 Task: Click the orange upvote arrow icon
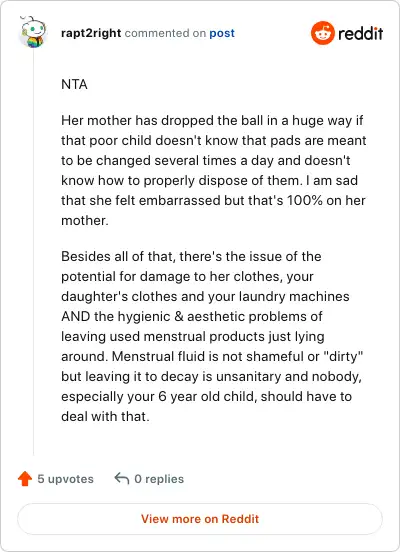click(x=25, y=479)
